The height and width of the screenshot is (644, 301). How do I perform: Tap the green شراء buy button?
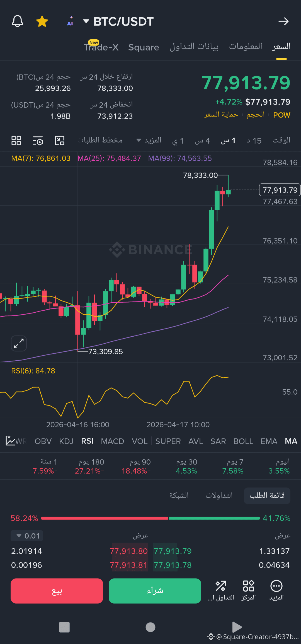coord(155,591)
